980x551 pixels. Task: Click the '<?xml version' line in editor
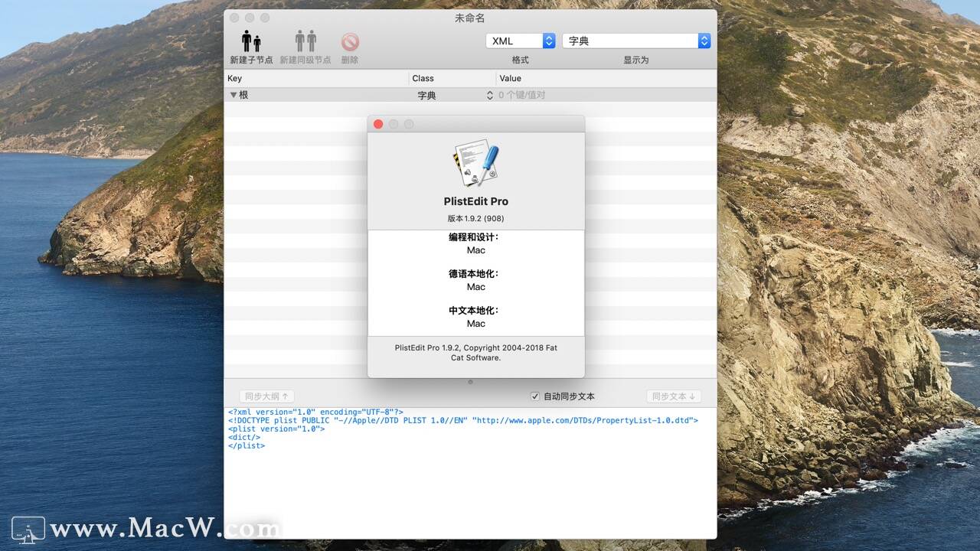pyautogui.click(x=315, y=412)
